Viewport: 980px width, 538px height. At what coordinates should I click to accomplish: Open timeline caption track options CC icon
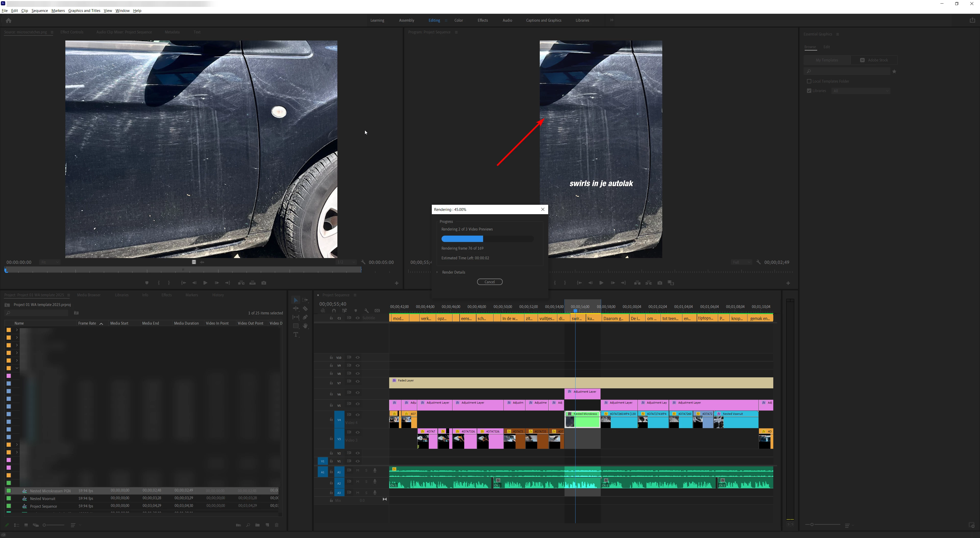coord(377,311)
